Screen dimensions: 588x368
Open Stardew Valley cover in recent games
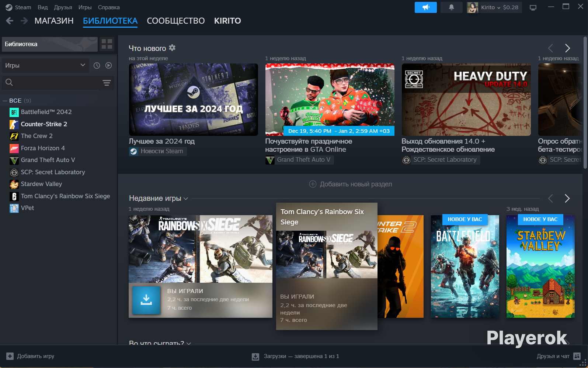[x=540, y=266]
